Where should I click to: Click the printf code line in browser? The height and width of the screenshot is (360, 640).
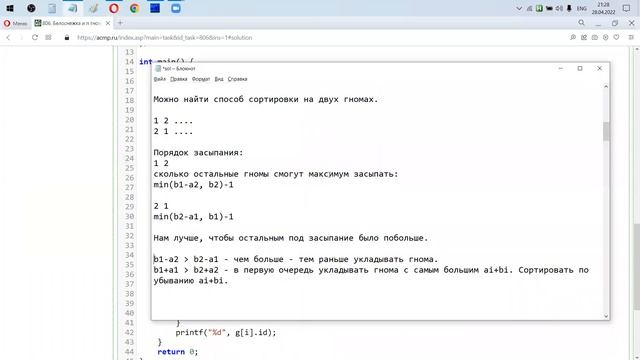(226, 333)
